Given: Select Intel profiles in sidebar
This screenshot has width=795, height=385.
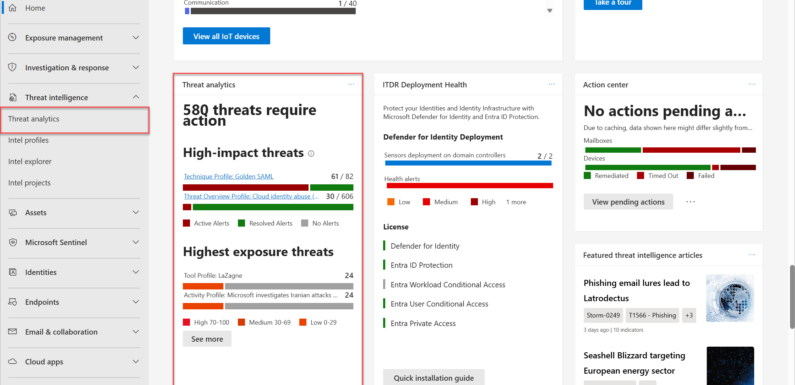Looking at the screenshot, I should point(28,141).
